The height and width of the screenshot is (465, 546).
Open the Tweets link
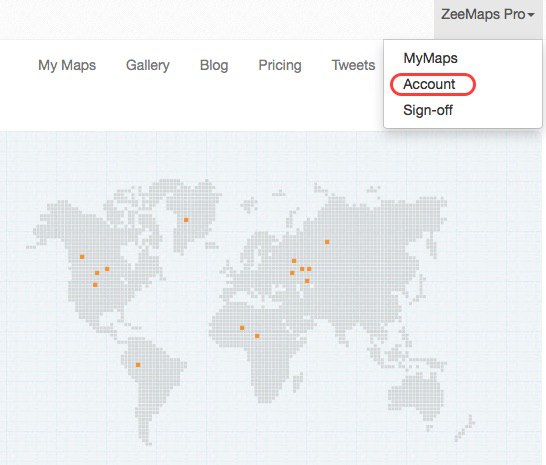pos(353,65)
